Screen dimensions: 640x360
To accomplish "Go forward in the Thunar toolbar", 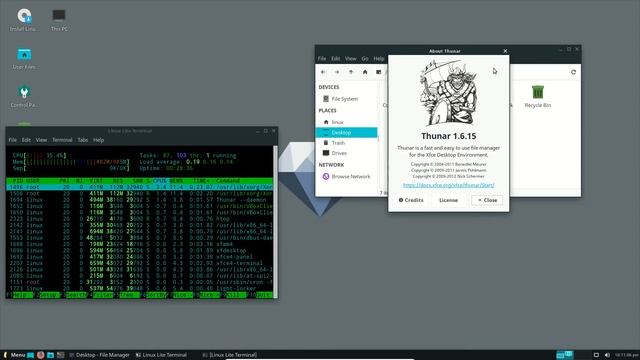I will pyautogui.click(x=337, y=72).
